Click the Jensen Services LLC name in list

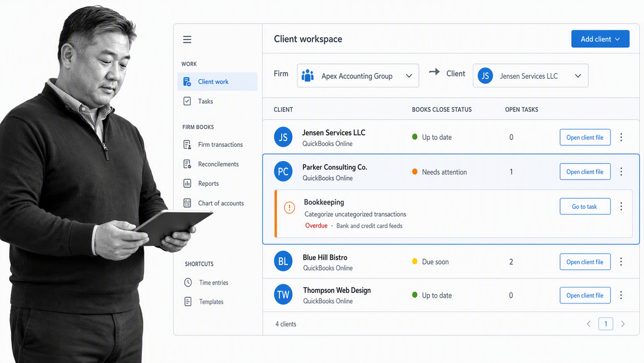tap(334, 133)
